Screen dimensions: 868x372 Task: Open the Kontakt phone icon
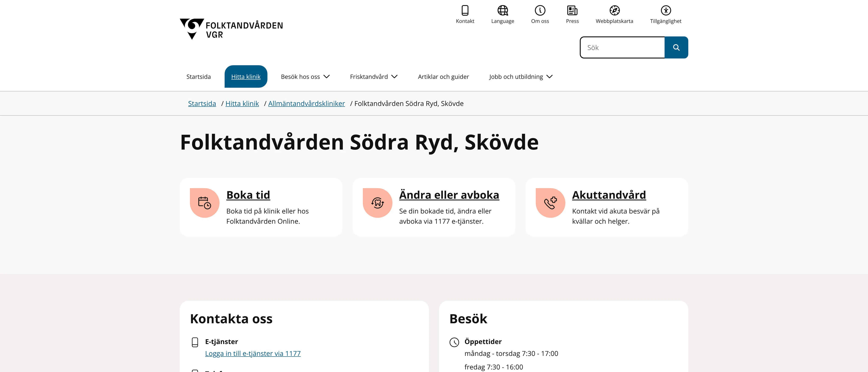coord(465,10)
